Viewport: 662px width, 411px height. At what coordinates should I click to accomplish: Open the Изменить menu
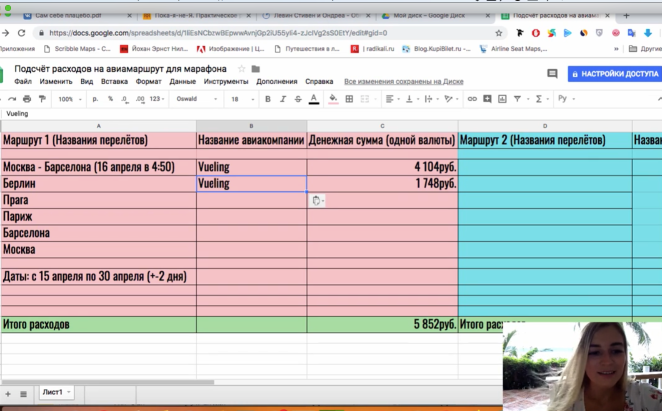click(x=56, y=82)
